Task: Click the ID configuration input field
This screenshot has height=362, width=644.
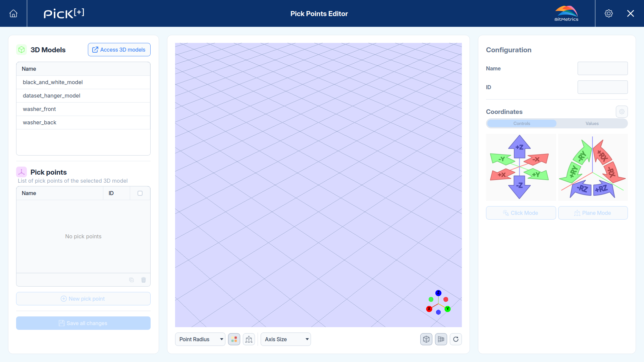Action: (x=603, y=87)
